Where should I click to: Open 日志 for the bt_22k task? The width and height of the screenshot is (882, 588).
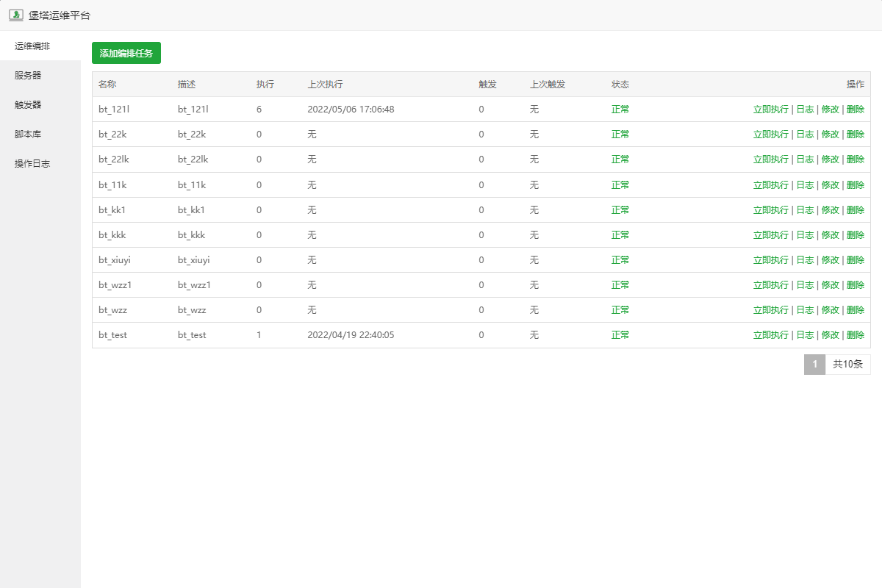coord(805,135)
